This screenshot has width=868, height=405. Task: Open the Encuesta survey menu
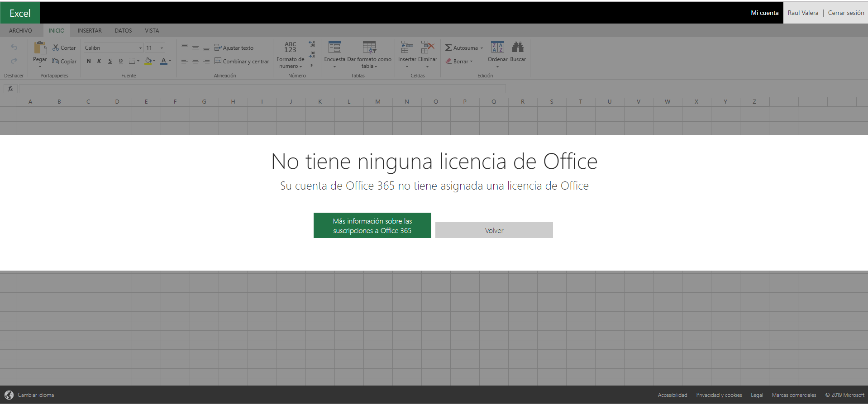point(335,55)
